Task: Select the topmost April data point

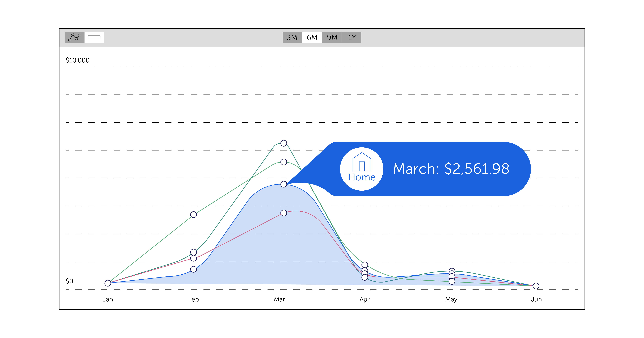Action: coord(365,265)
